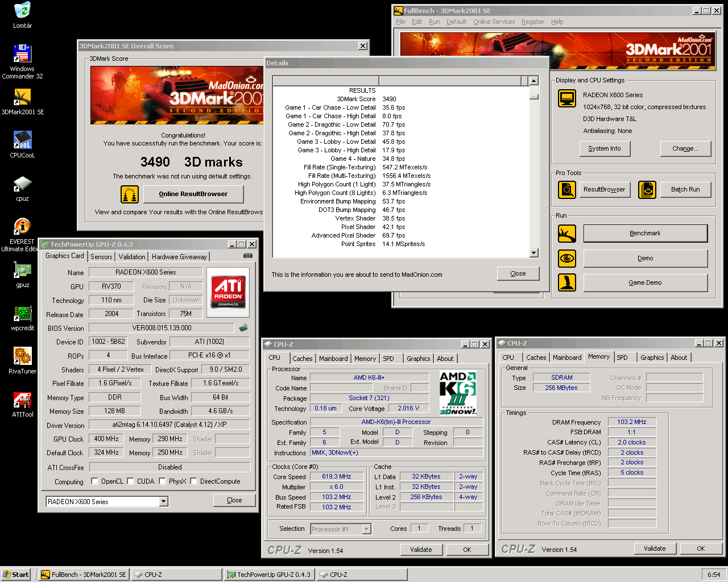Click the Demo button in Run section

[x=646, y=258]
